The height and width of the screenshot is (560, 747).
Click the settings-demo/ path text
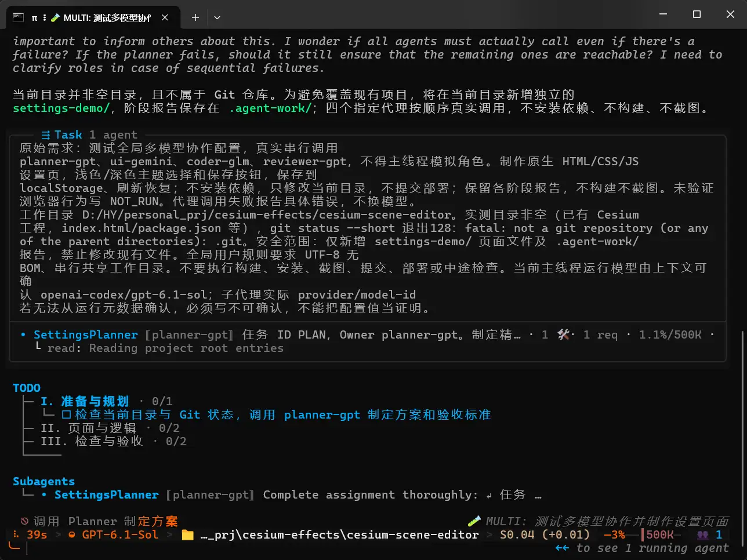[61, 108]
